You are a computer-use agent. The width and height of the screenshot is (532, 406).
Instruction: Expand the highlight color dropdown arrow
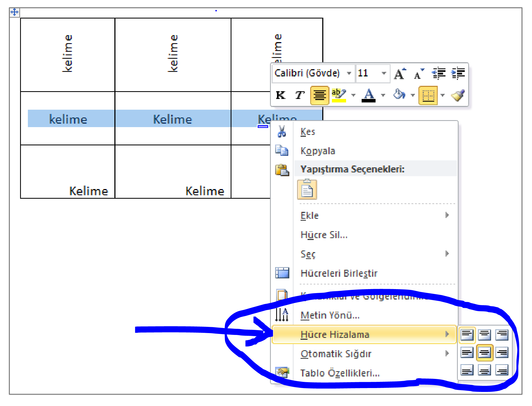[354, 95]
